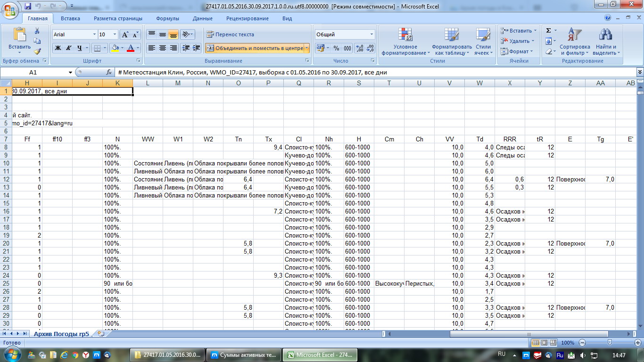Open Сортировка и фильтр menu

(574, 41)
